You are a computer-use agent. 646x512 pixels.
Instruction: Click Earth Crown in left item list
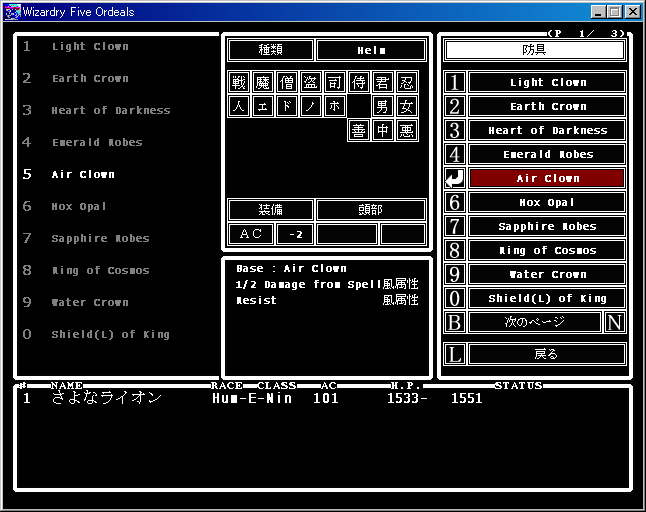pos(90,78)
